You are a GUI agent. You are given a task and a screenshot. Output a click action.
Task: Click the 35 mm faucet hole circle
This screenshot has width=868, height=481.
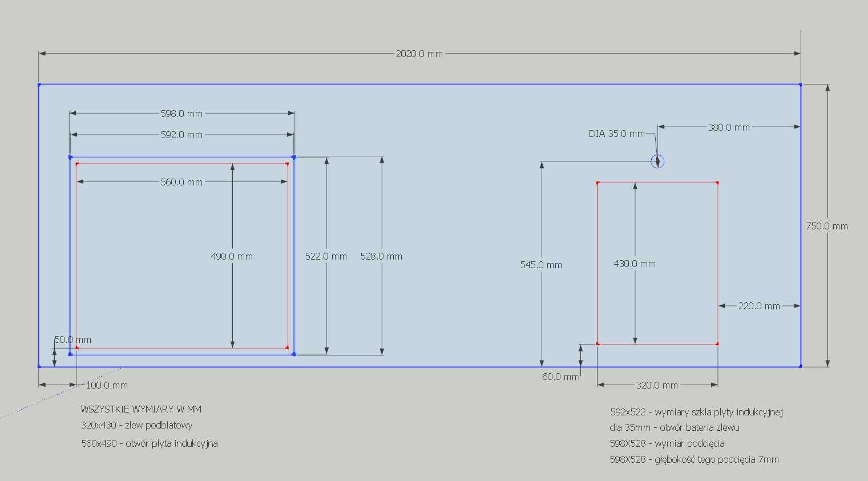pos(657,161)
